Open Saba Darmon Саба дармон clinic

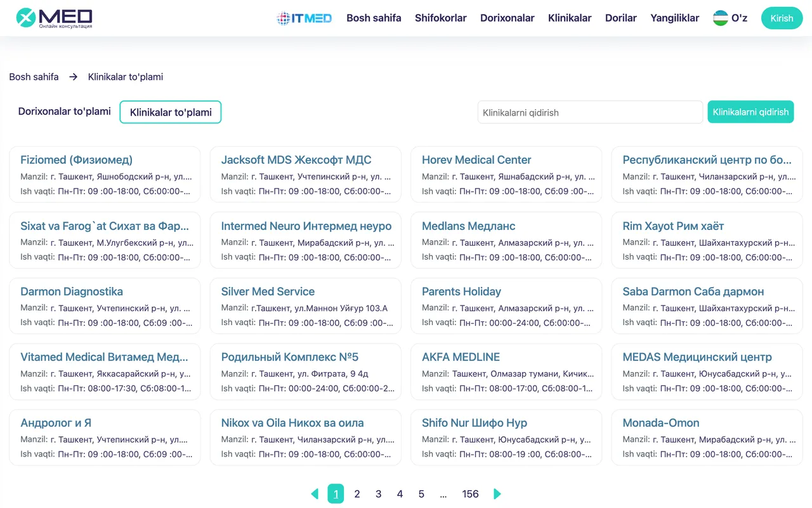click(x=707, y=306)
